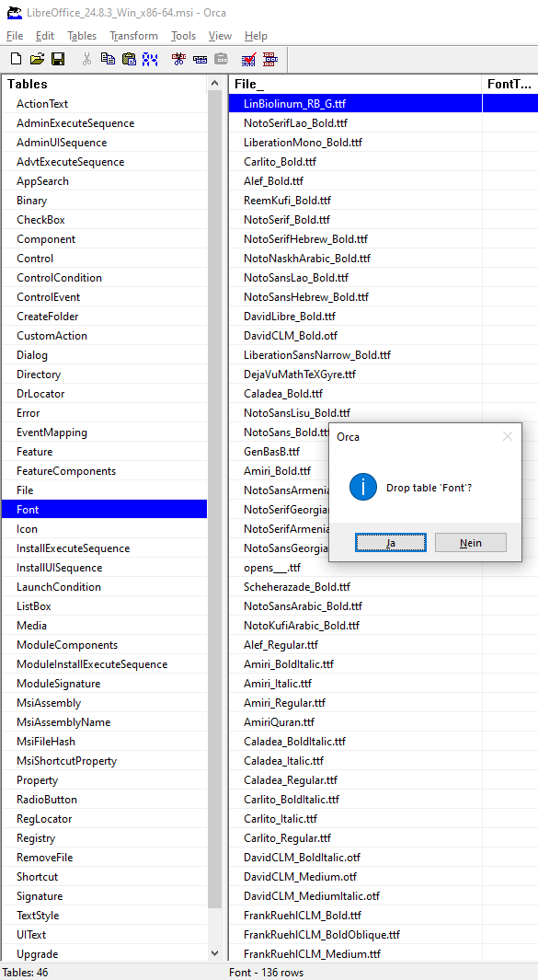Open the Edit menu

45,36
